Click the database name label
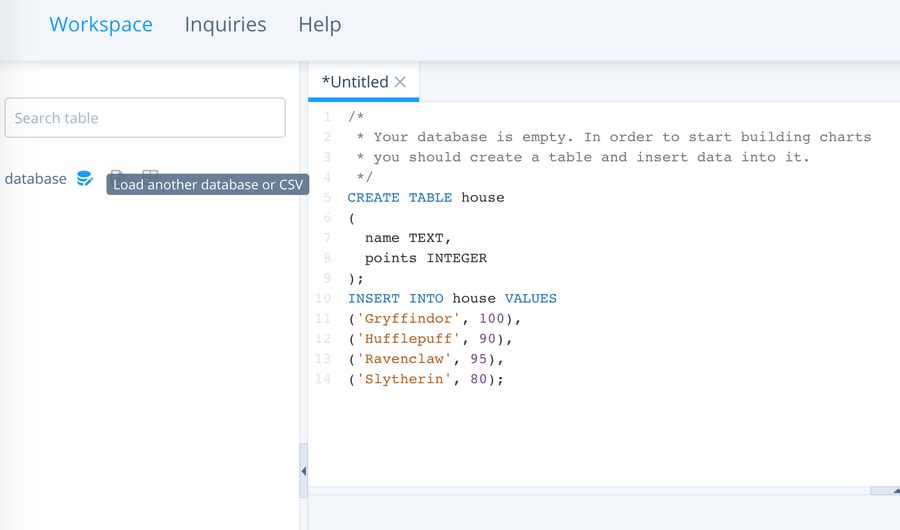 tap(36, 179)
